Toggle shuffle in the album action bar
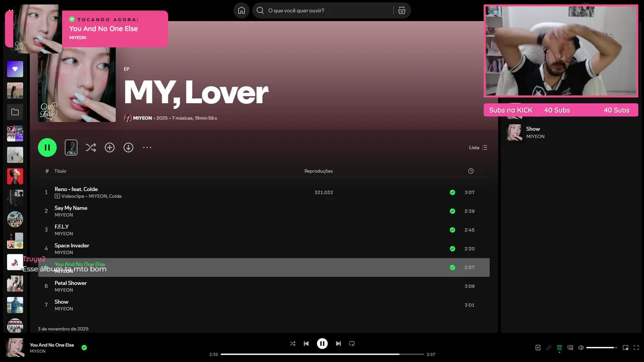The width and height of the screenshot is (644, 362). tap(91, 147)
